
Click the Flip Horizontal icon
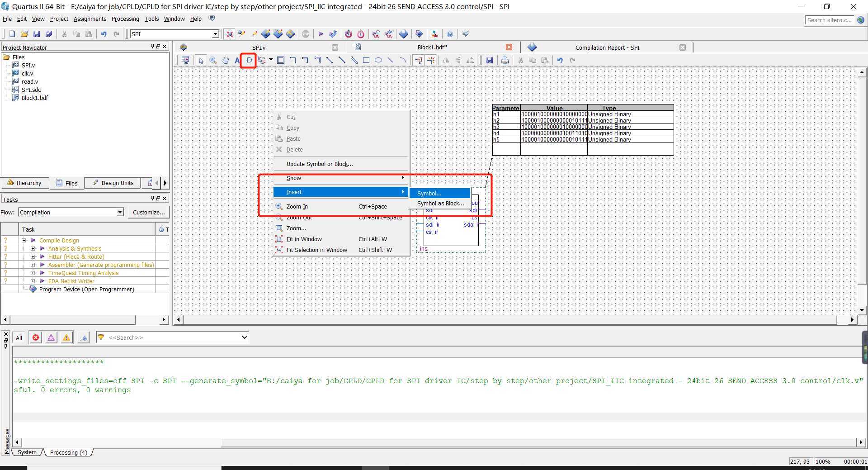tap(446, 60)
